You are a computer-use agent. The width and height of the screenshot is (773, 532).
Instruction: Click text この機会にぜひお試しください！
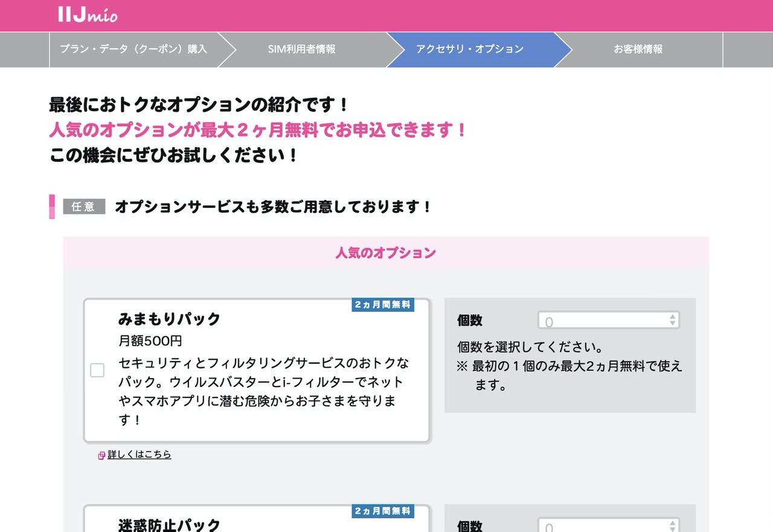tap(175, 156)
